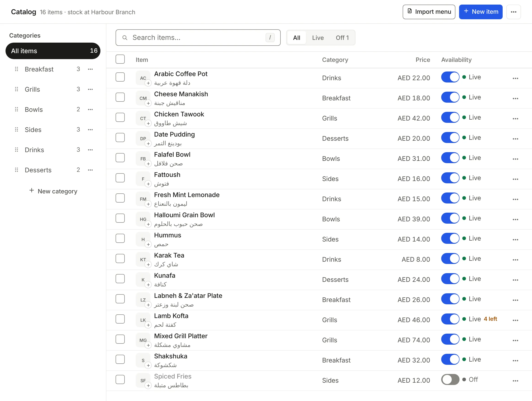
Task: Click the '4 left' stock label
Action: click(490, 319)
